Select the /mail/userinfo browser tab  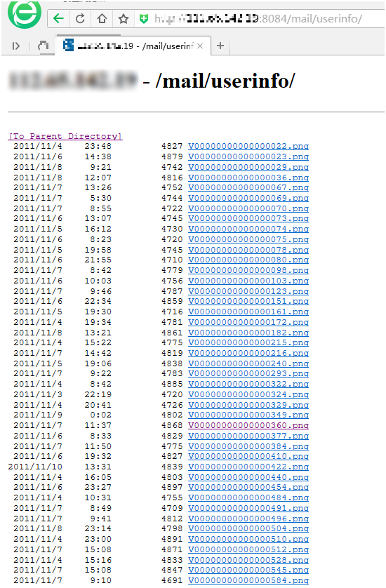(133, 46)
